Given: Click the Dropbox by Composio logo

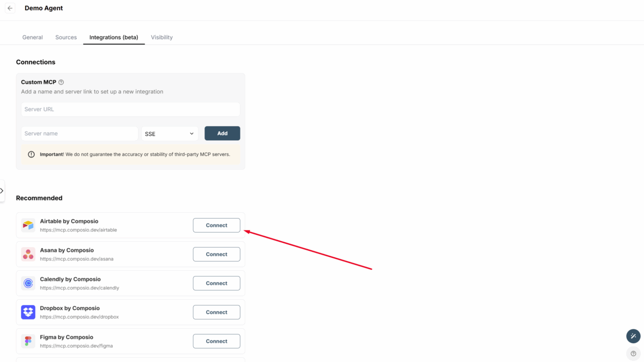Looking at the screenshot, I should (28, 312).
